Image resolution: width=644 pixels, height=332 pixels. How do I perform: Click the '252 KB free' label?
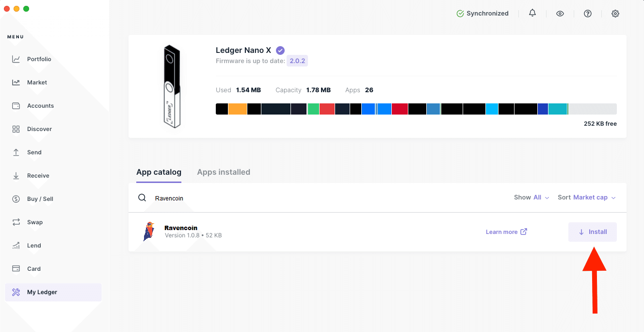click(x=600, y=124)
